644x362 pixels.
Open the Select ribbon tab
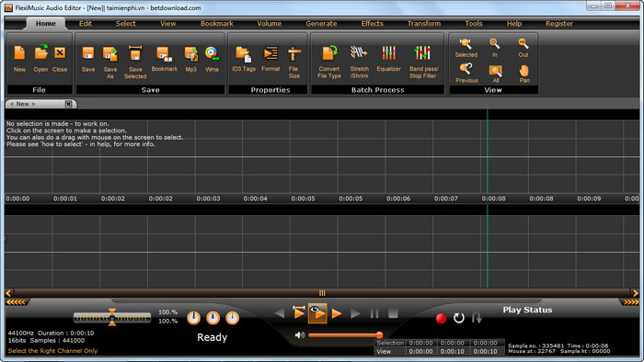tap(126, 23)
